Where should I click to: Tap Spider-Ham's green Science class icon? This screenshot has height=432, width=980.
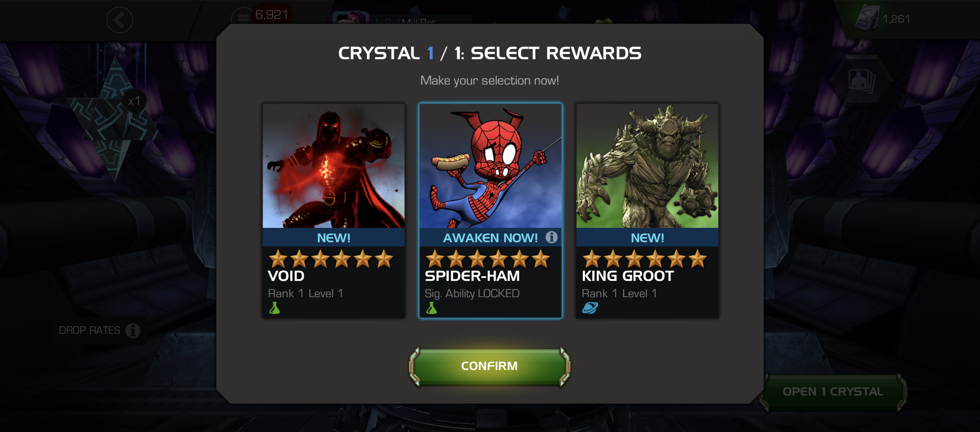tap(432, 308)
